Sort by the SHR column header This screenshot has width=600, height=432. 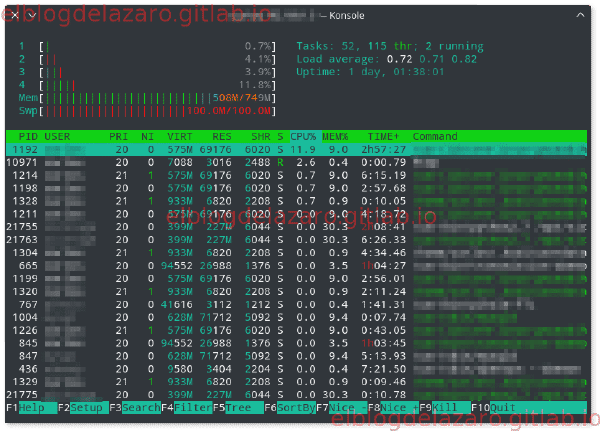click(x=261, y=137)
